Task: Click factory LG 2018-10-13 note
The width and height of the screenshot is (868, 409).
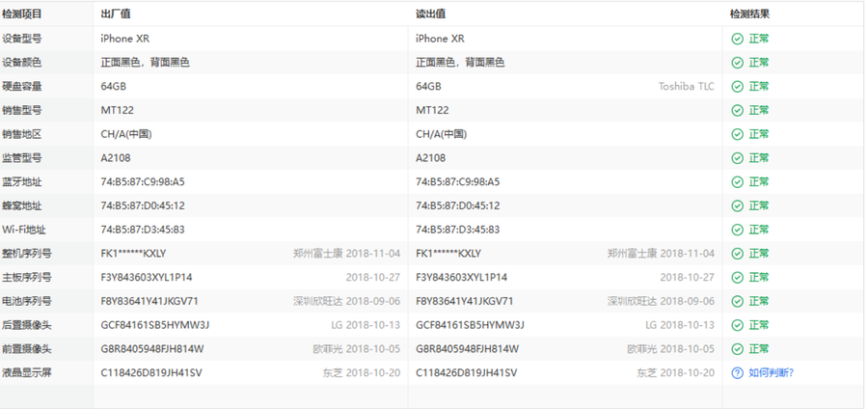Action: (x=366, y=325)
